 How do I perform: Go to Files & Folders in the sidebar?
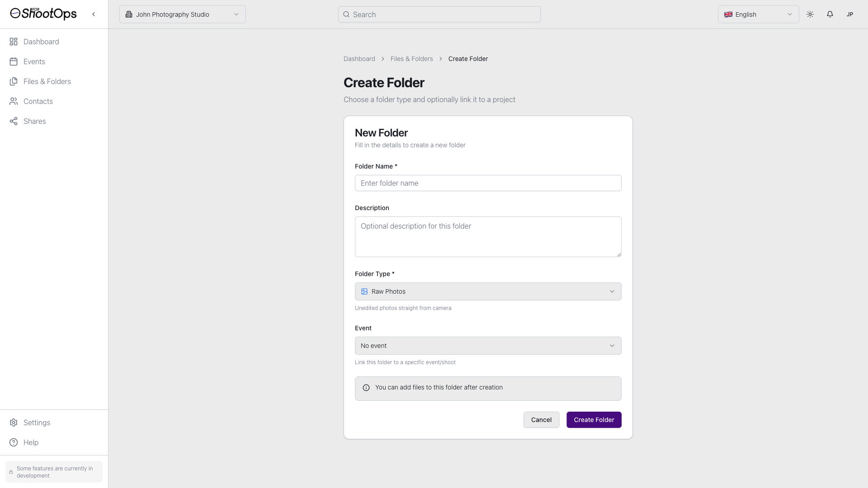[47, 81]
